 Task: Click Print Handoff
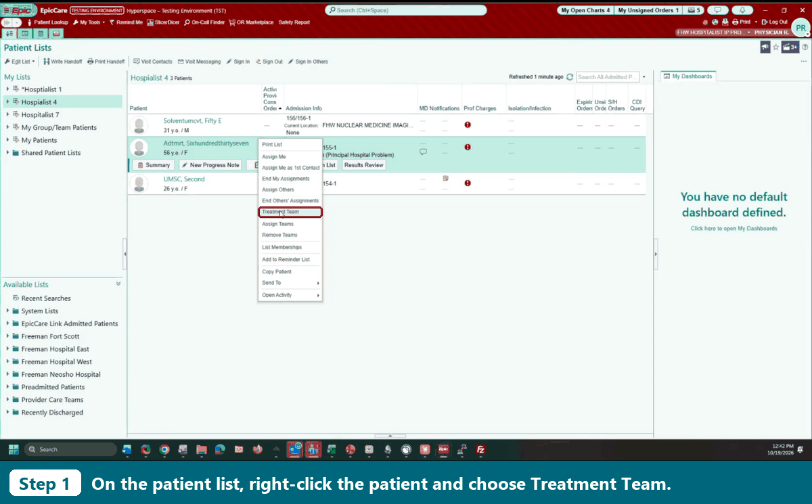(x=106, y=62)
